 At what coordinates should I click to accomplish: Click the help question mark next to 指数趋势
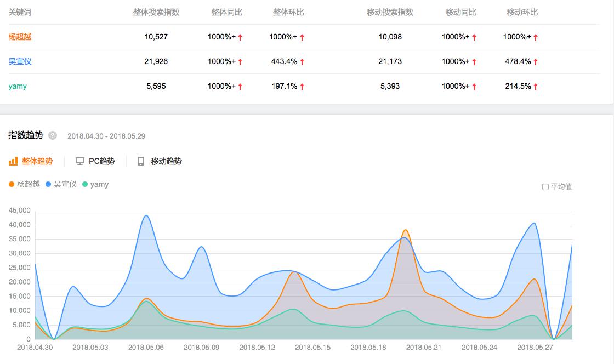[x=53, y=135]
